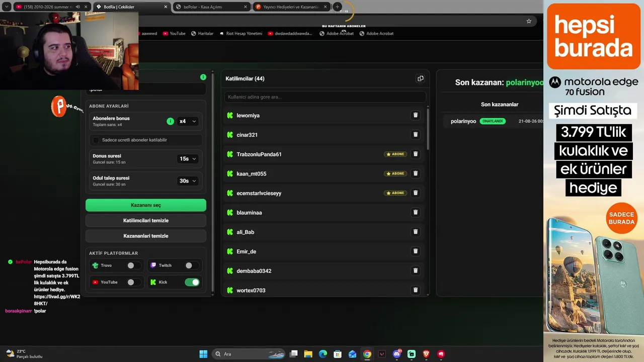Check Sadece ucretli aboneler katilabilir

[96, 140]
